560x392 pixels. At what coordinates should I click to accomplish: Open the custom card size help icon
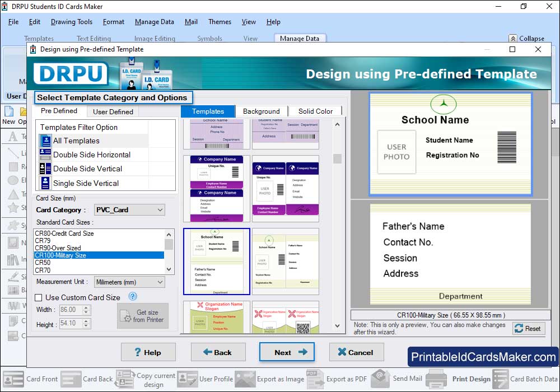point(133,296)
